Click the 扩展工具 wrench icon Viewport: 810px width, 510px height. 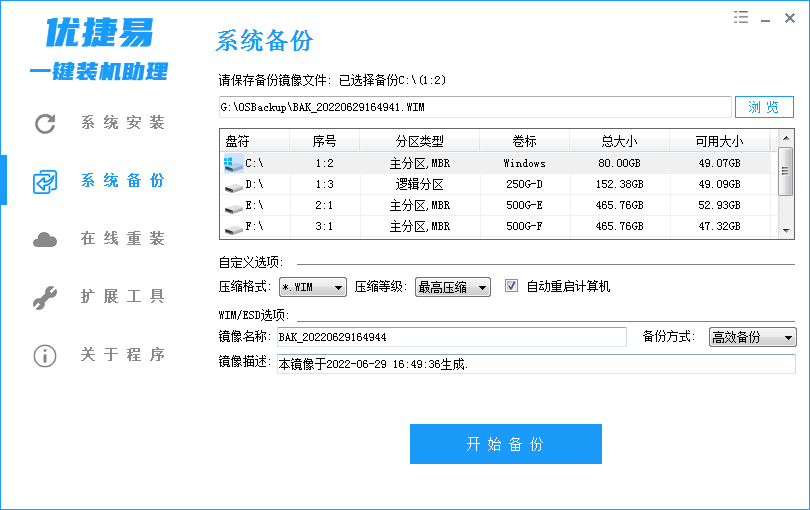point(45,297)
